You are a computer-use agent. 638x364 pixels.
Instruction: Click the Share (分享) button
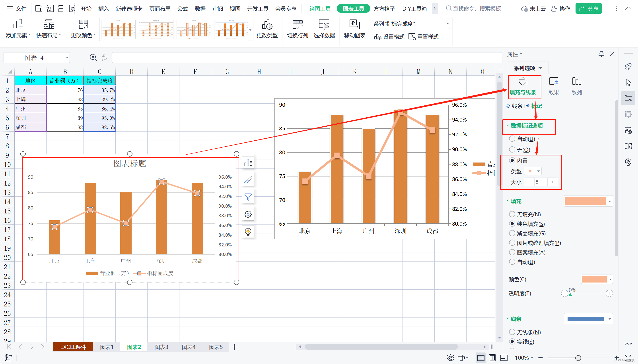tap(588, 9)
